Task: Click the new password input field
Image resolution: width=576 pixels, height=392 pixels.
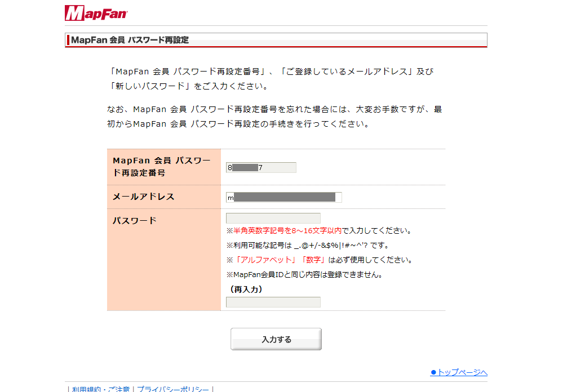Action: 273,218
